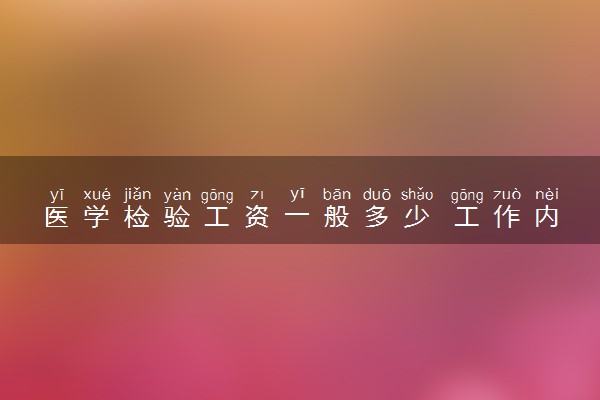Select the first 工 character before 资
Image resolution: width=600 pixels, height=400 pixels.
pyautogui.click(x=217, y=217)
